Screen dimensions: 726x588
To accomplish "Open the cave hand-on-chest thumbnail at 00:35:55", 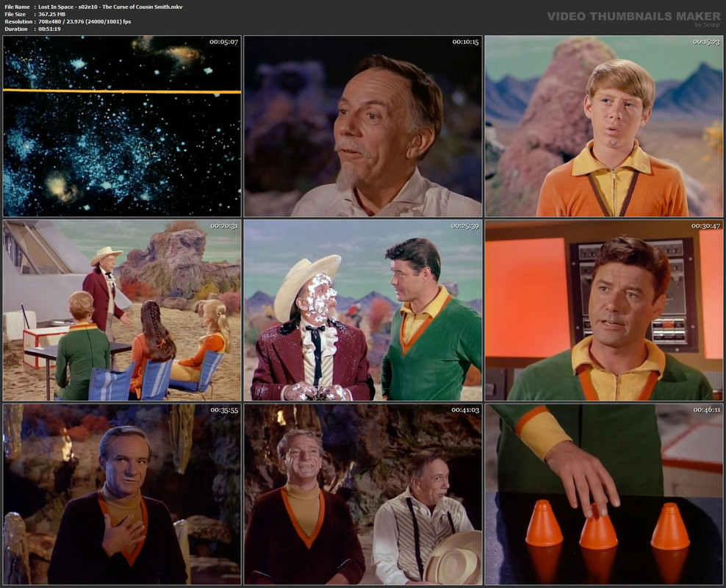I will coord(122,494).
